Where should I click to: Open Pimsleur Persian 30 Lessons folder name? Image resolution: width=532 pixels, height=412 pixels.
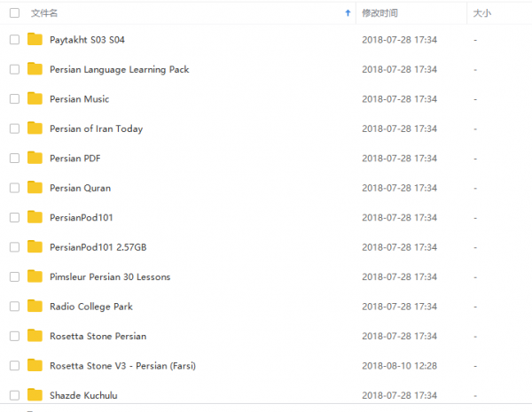click(110, 277)
